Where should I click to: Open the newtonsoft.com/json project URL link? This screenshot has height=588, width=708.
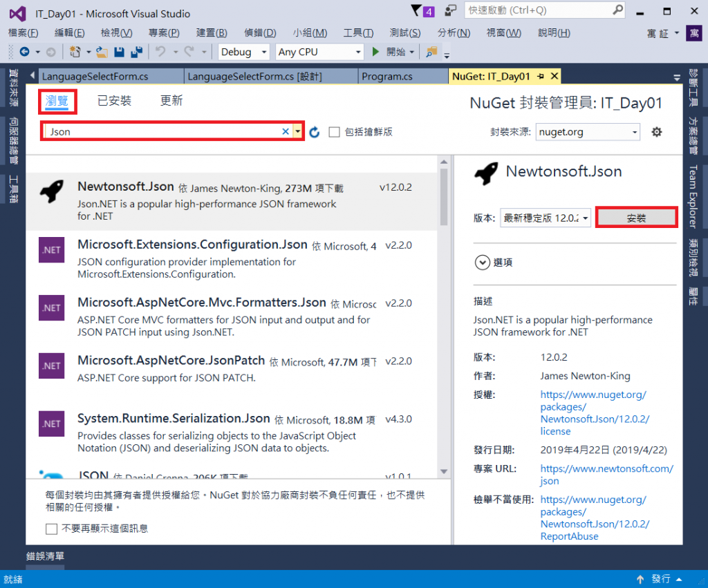pos(606,475)
